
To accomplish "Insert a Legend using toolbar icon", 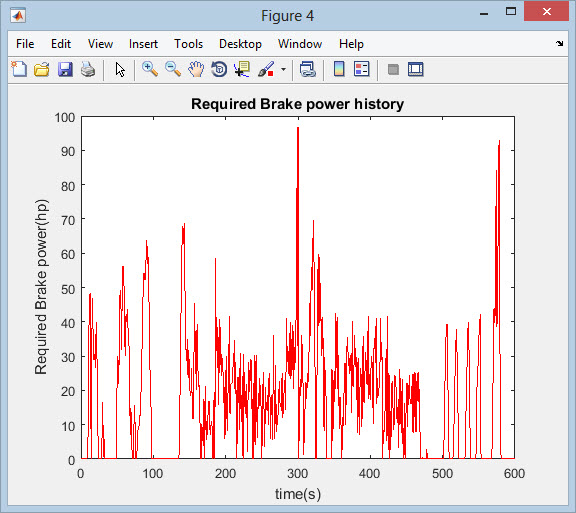I will 361,69.
